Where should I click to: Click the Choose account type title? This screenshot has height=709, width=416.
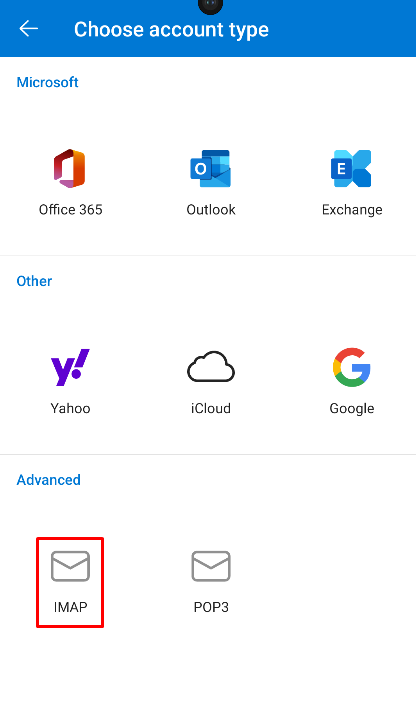[171, 30]
